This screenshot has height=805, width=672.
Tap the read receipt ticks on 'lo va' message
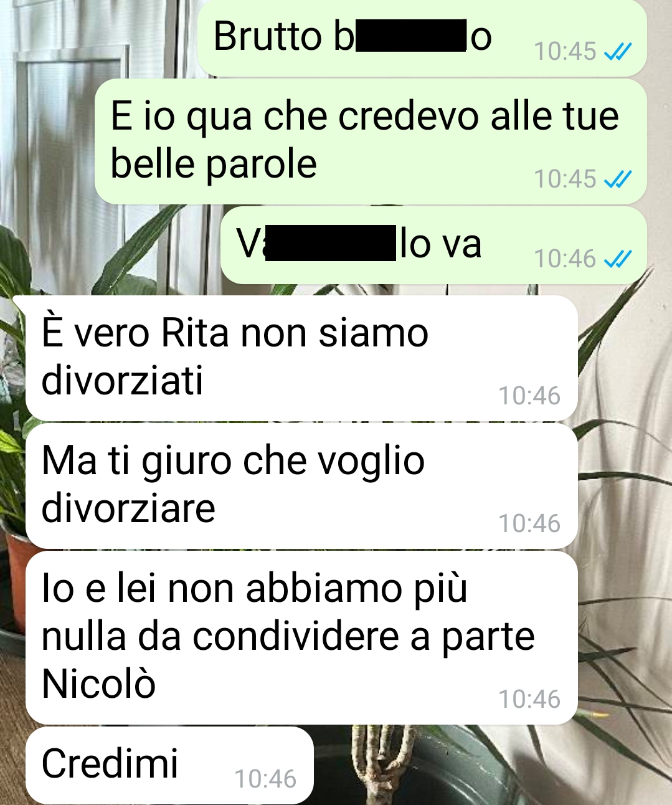click(x=618, y=258)
